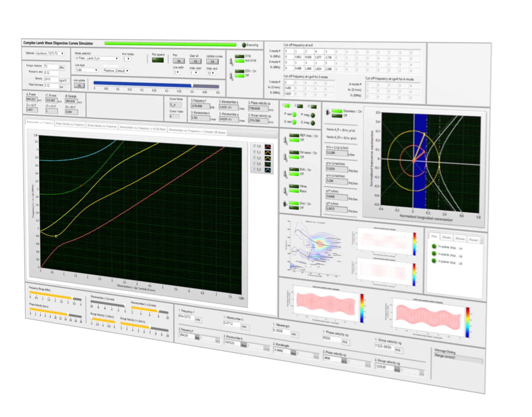
Task: Click the Plot append indicator button
Action: [158, 60]
